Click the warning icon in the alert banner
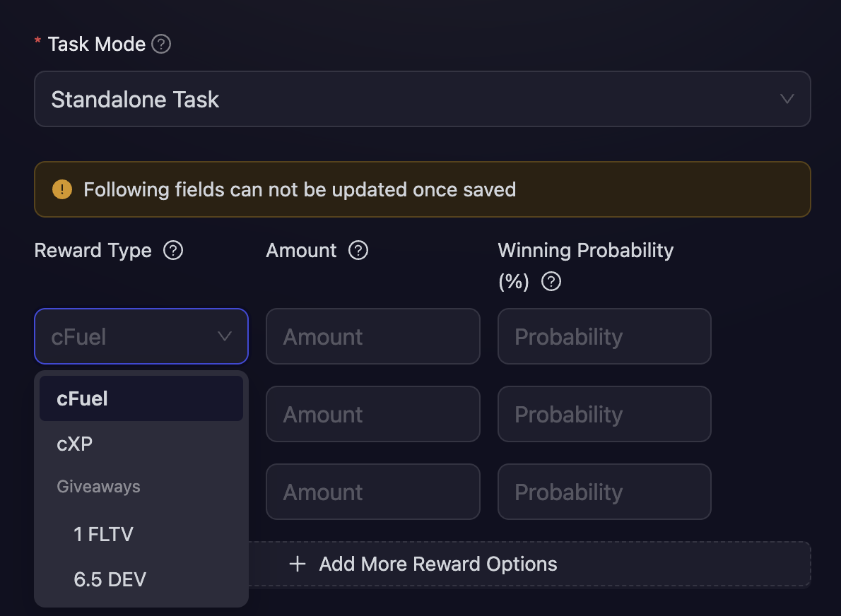The image size is (841, 616). coord(62,189)
